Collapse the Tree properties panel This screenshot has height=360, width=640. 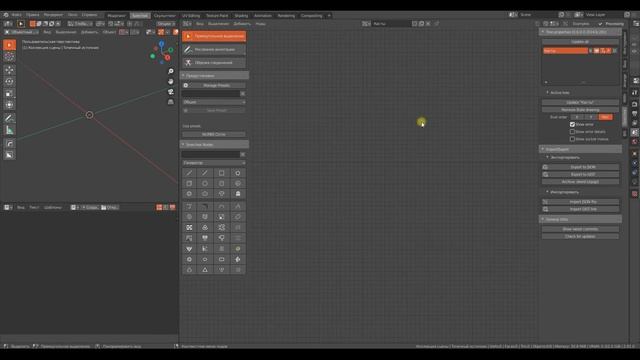(580, 32)
